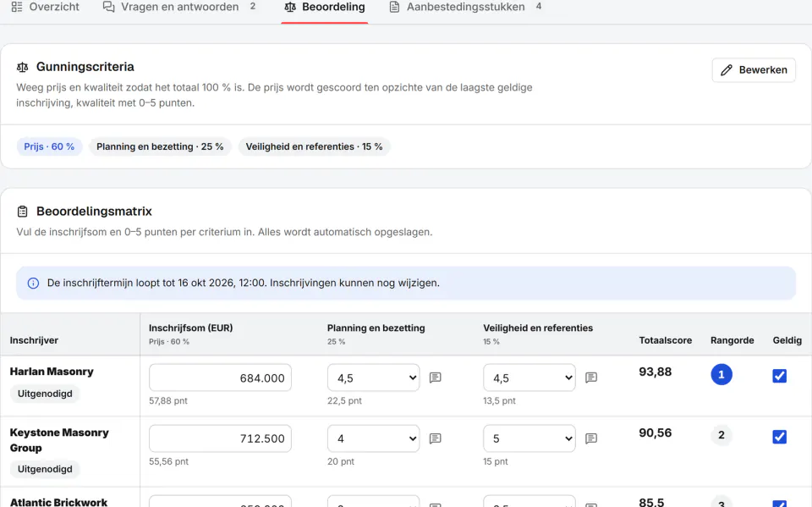
Task: Click the scales icon beside Gunningscriteria heading
Action: point(22,67)
